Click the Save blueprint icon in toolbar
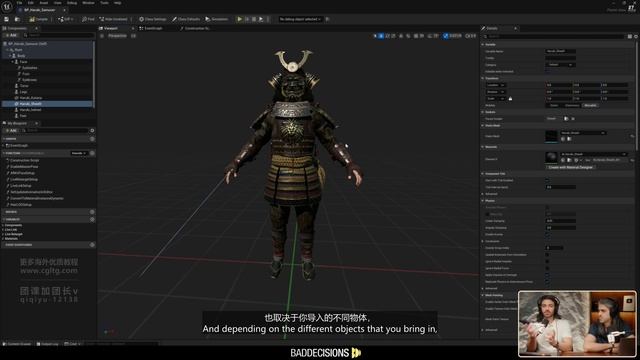Viewport: 640px width, 360px height. coord(7,19)
